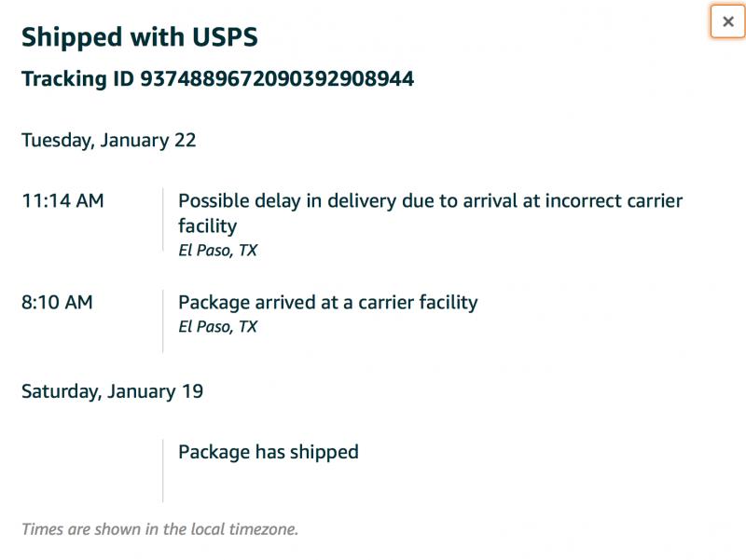746x560 pixels.
Task: Click the 8:10 AM timestamp
Action: (x=57, y=303)
